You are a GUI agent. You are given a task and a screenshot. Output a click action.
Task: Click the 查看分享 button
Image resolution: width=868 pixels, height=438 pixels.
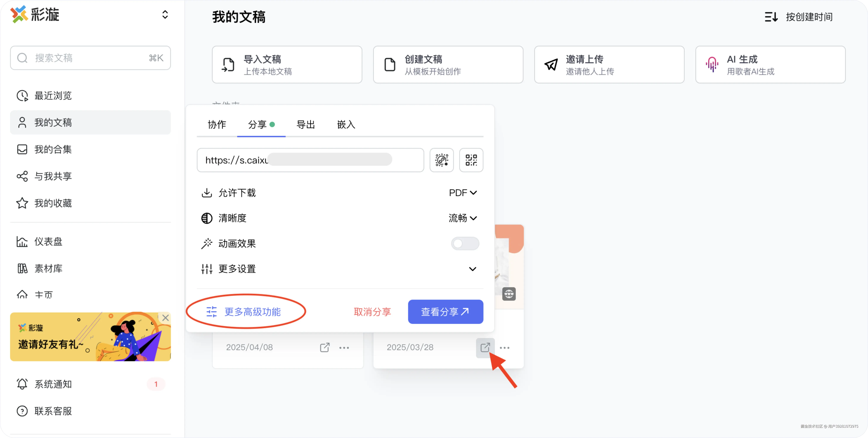[445, 312]
